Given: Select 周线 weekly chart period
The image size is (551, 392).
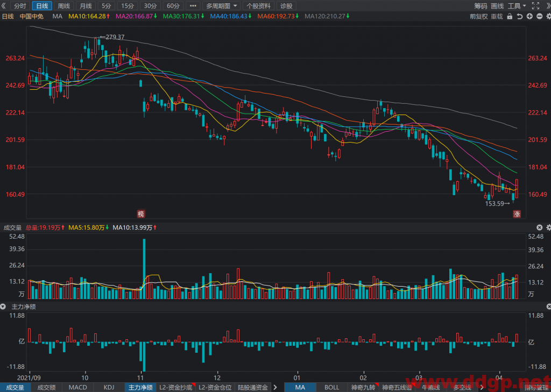Looking at the screenshot, I should coord(63,5).
